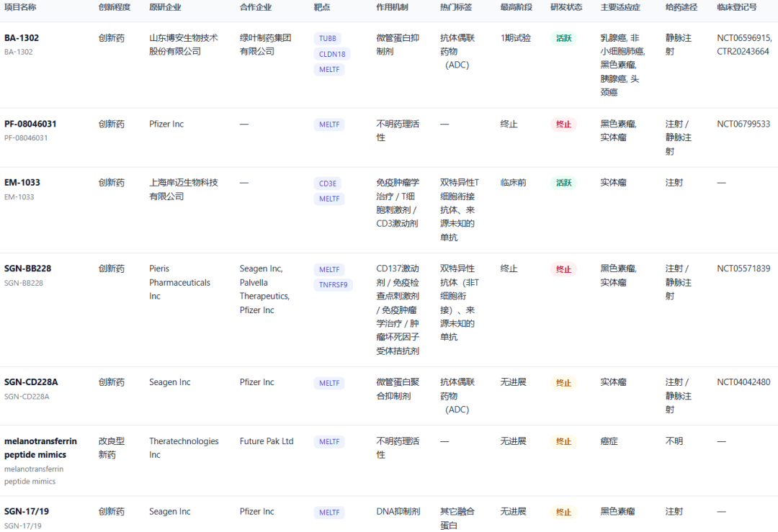
Task: Open the BA-1302 project entry
Action: 22,37
